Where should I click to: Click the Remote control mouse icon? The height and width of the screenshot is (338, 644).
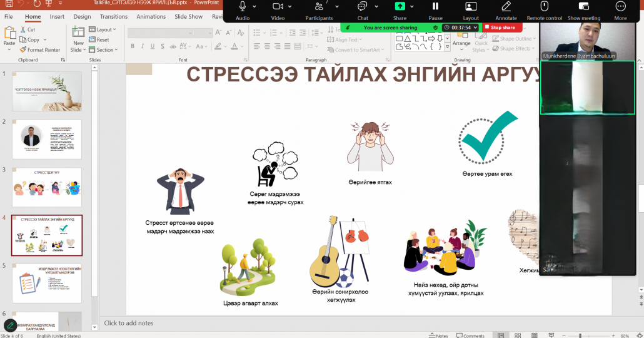coord(544,7)
